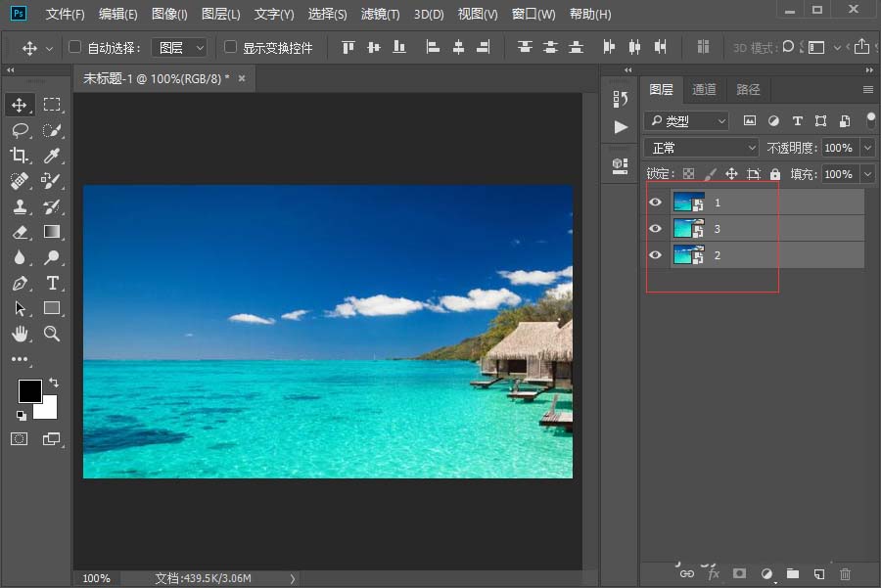Click the black foreground color swatch

tap(29, 391)
